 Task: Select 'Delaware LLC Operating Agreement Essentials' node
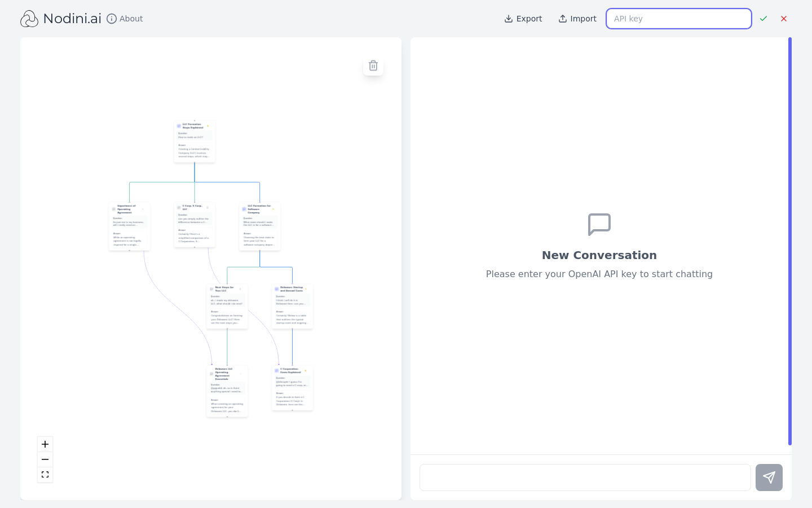tap(227, 391)
